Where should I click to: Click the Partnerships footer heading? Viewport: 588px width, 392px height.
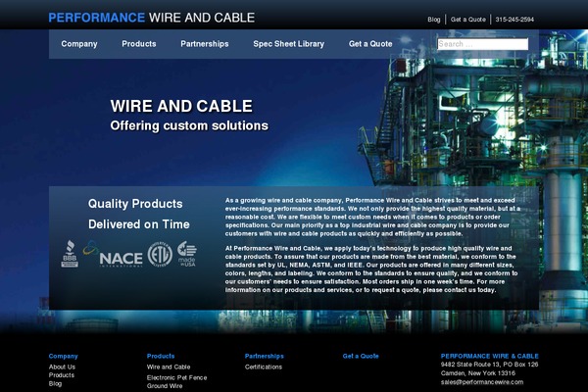click(x=265, y=356)
